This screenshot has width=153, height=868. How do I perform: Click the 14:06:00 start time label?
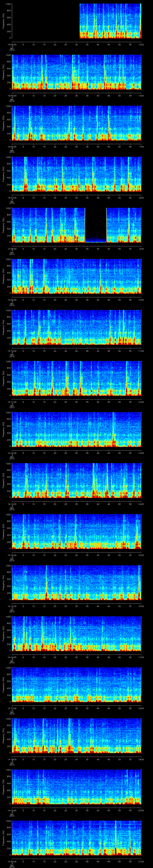[12, 147]
